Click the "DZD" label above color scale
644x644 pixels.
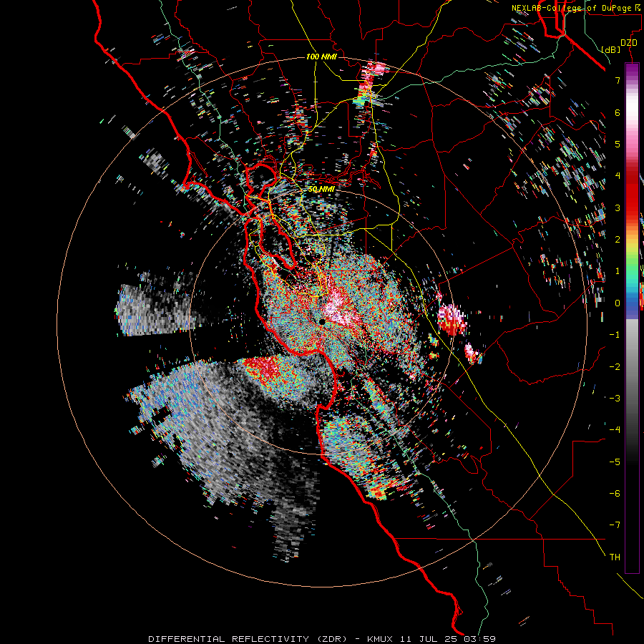pos(629,43)
